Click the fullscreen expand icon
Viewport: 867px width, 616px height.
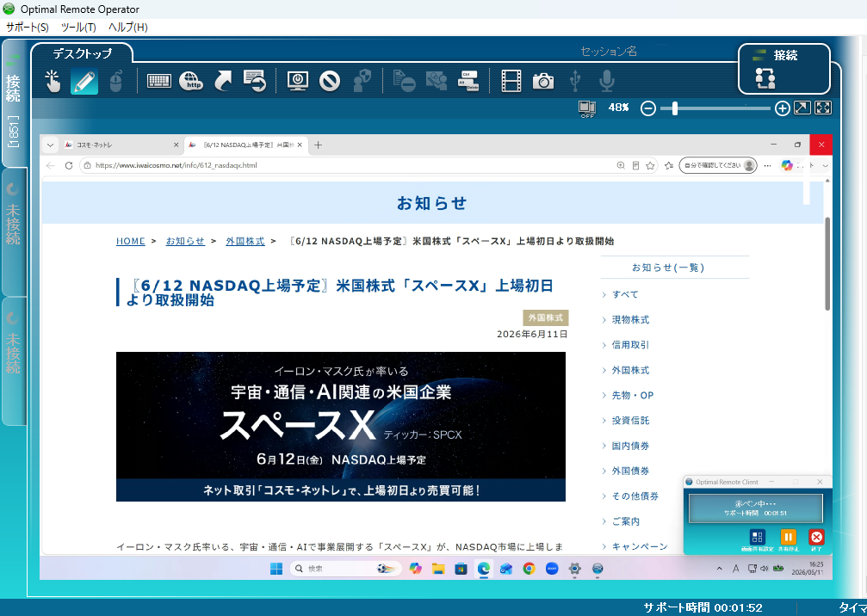(x=823, y=108)
